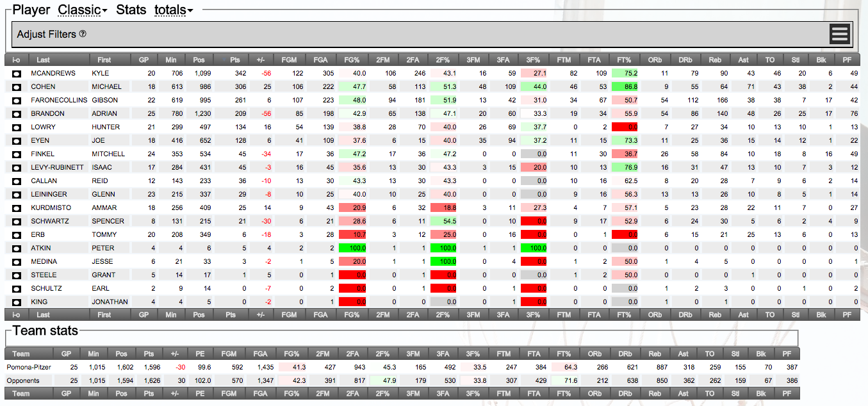This screenshot has width=868, height=406.
Task: Sort by GP in top player header
Action: (143, 60)
